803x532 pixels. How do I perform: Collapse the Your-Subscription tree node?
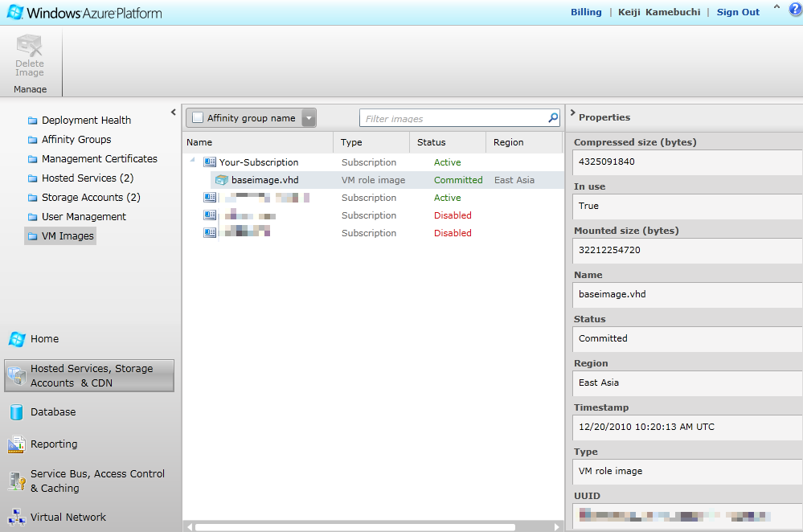pyautogui.click(x=192, y=162)
